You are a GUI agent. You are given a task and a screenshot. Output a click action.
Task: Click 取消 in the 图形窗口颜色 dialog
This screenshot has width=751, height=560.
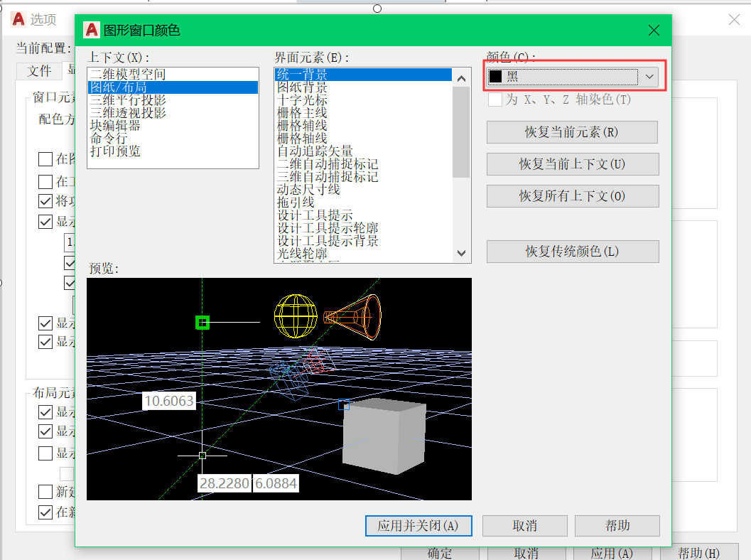pyautogui.click(x=524, y=526)
